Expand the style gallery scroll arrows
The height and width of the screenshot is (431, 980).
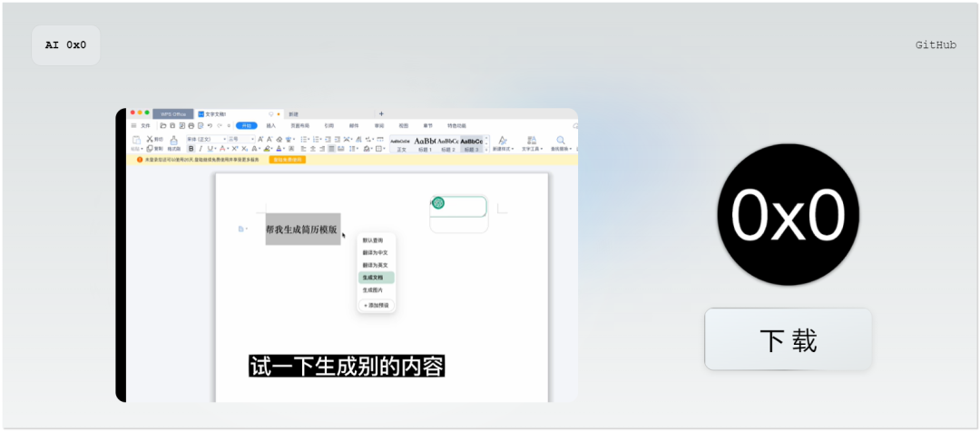[486, 145]
